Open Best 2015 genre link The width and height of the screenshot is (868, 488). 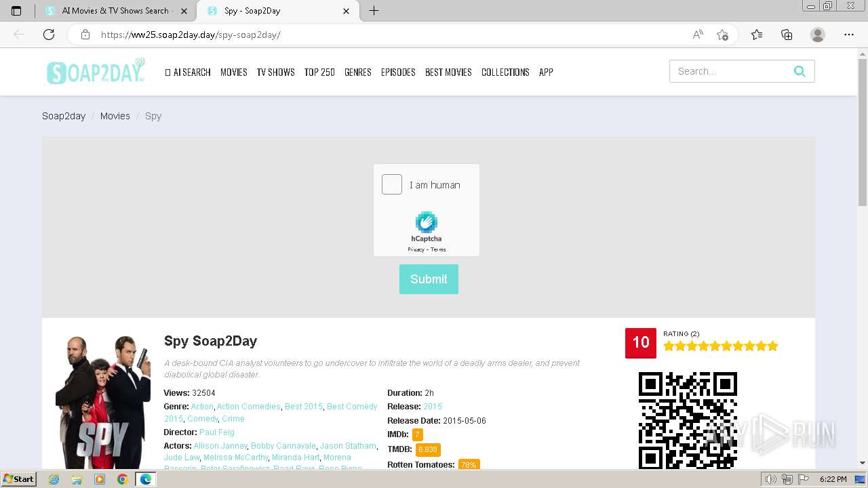coord(304,407)
